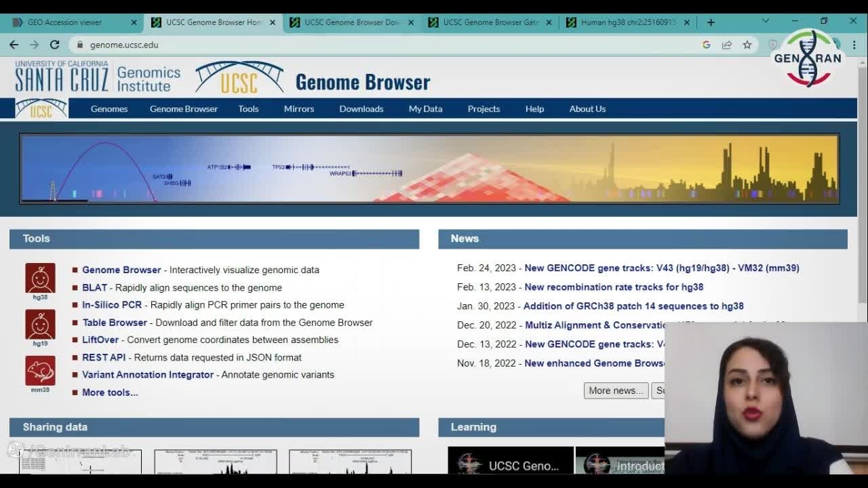Click the hg38 human genome icon

(x=40, y=278)
